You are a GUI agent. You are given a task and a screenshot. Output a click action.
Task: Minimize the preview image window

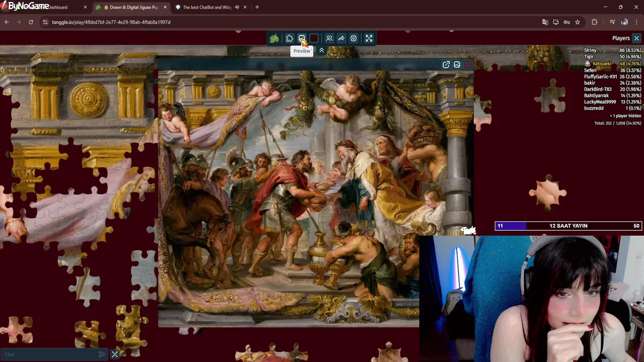(457, 64)
